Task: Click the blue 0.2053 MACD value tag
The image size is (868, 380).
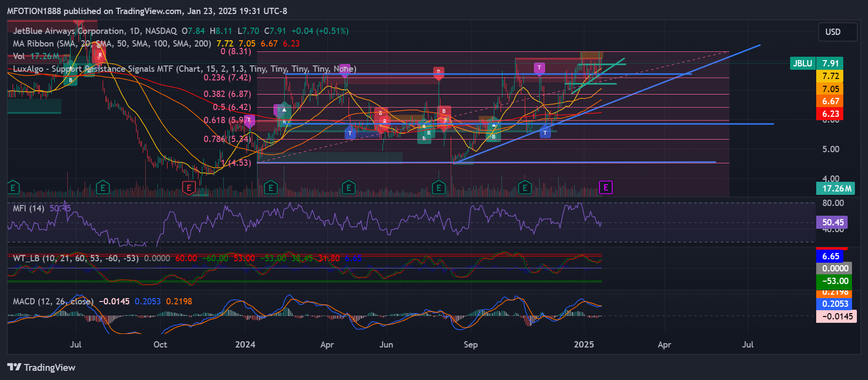Action: tap(834, 304)
